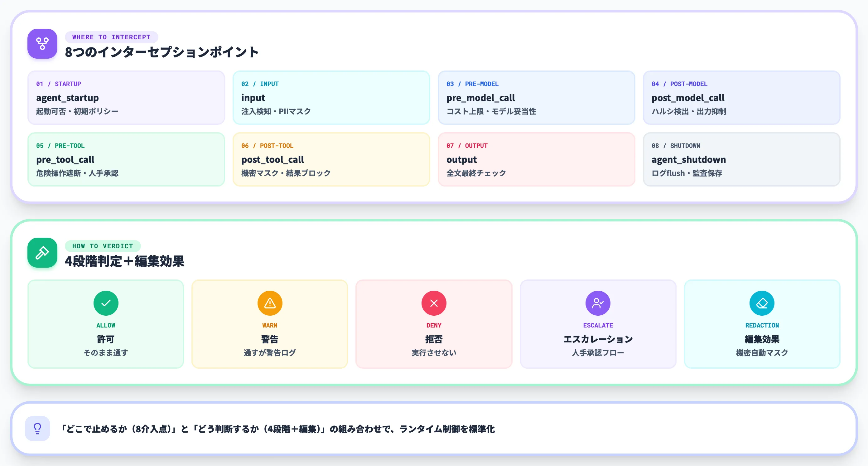
Task: Select the HOW TO VERDICT badge
Action: click(103, 246)
